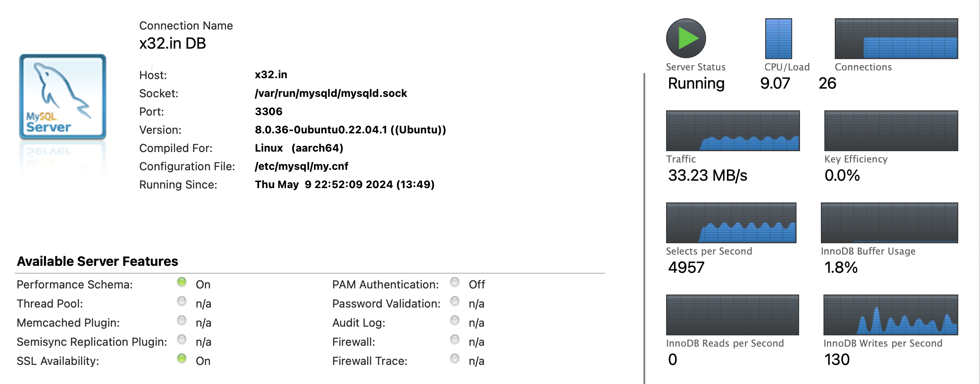
Task: Click the Selects per Second graph
Action: tap(731, 222)
